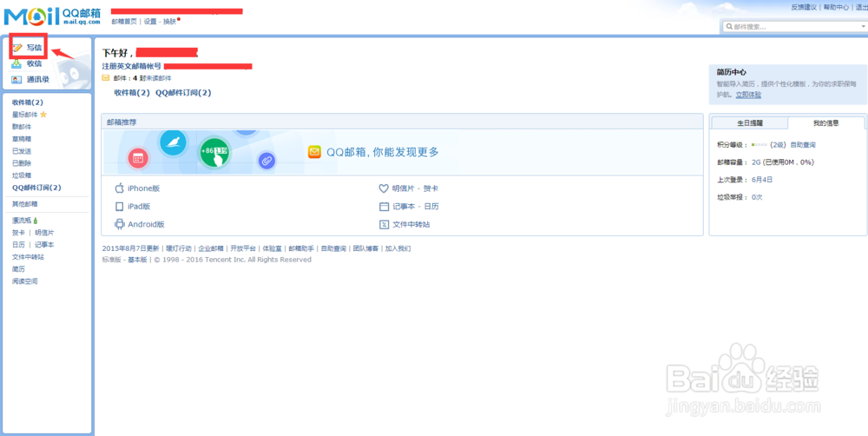The height and width of the screenshot is (436, 868).
Task: Click the Apple logo icon for iPhone版
Action: point(119,188)
